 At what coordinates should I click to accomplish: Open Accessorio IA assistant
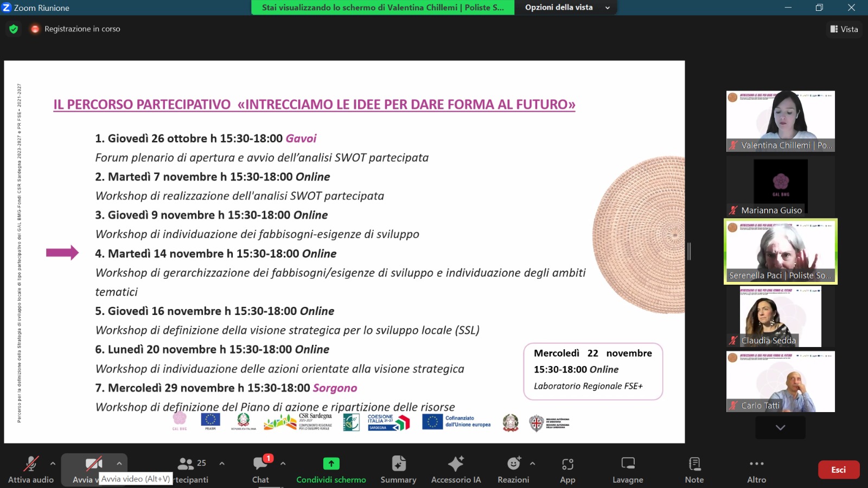tap(456, 464)
